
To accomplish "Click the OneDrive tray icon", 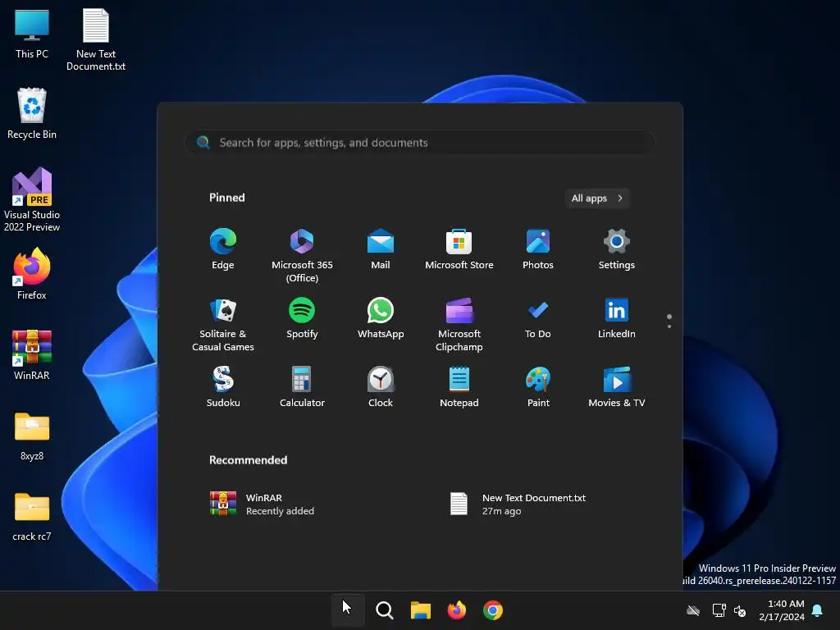I will pos(693,610).
